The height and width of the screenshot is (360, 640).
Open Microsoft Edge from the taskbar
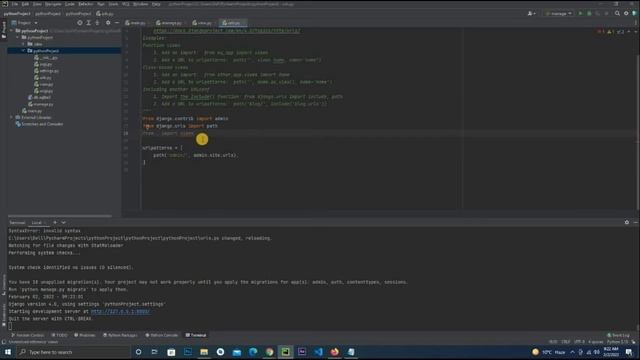point(253,352)
